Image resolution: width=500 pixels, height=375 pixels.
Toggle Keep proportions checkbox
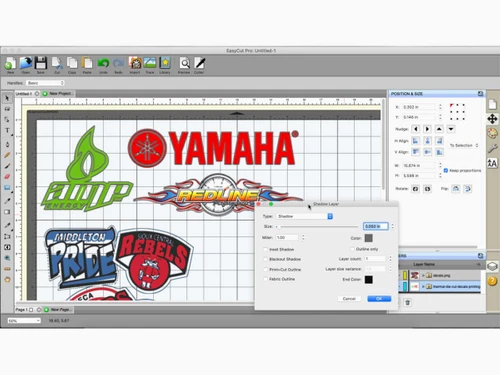click(x=446, y=170)
